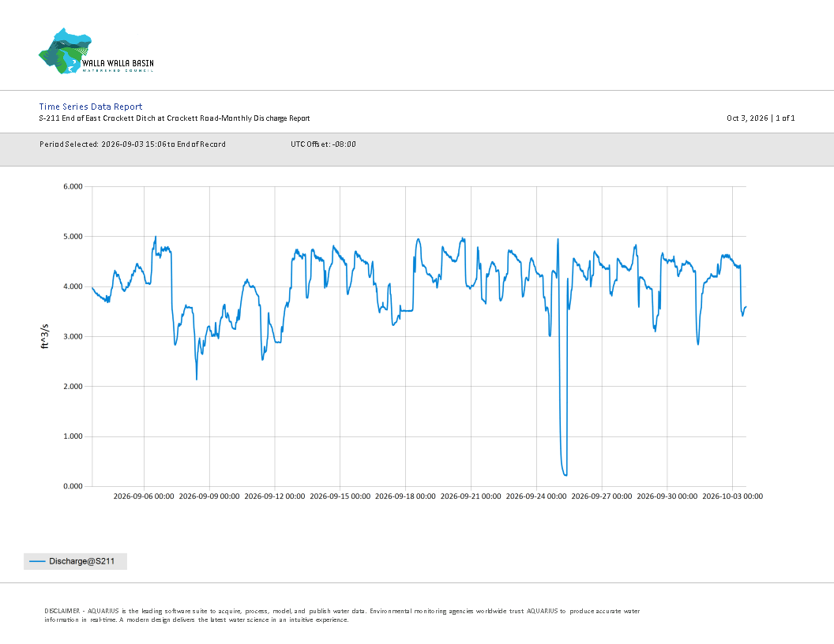Click the deep dip near zero discharge
Viewport: 834px width, 644px height.
[x=565, y=473]
